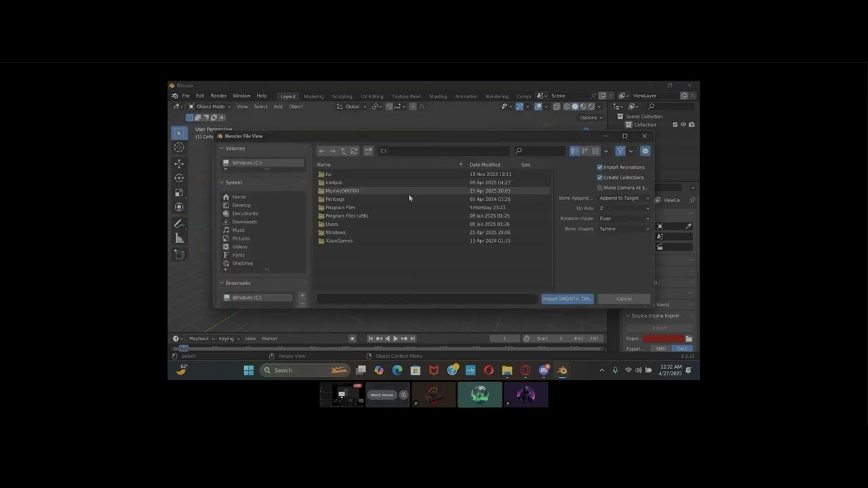Switch to the Sculpting workspace tab
Screen dimensions: 868x488
(342, 96)
